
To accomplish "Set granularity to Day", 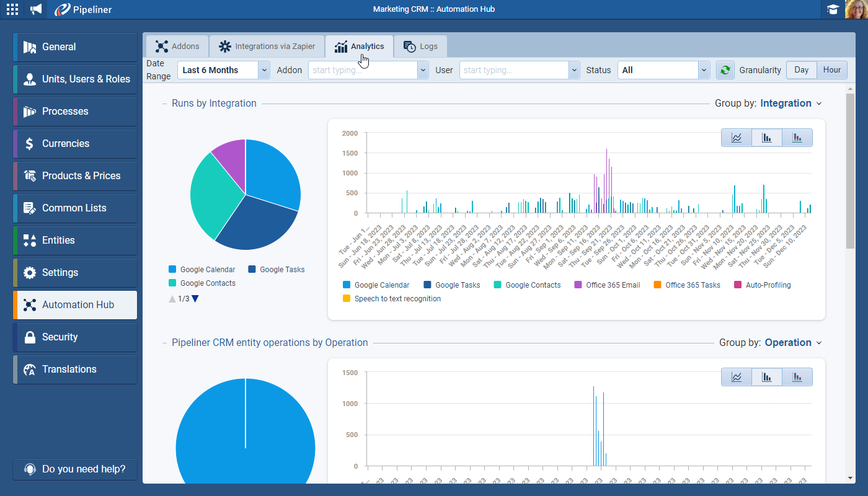I will click(801, 70).
